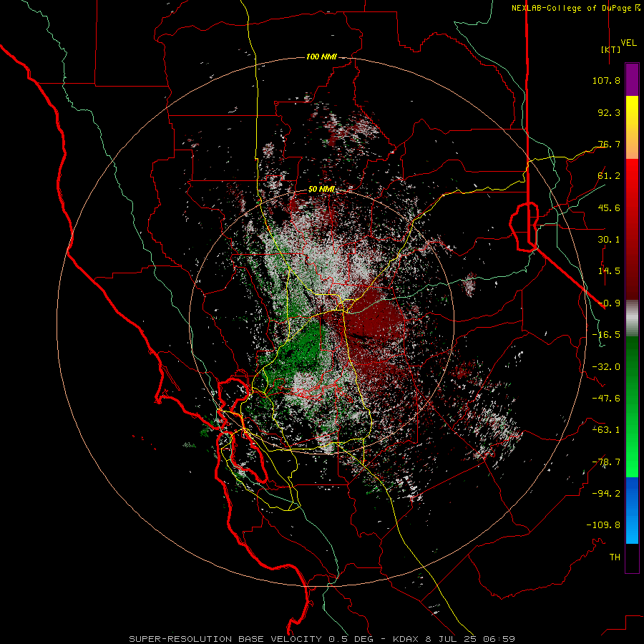The image size is (644, 644).
Task: Select the 76.7 legend value
Action: click(x=609, y=144)
